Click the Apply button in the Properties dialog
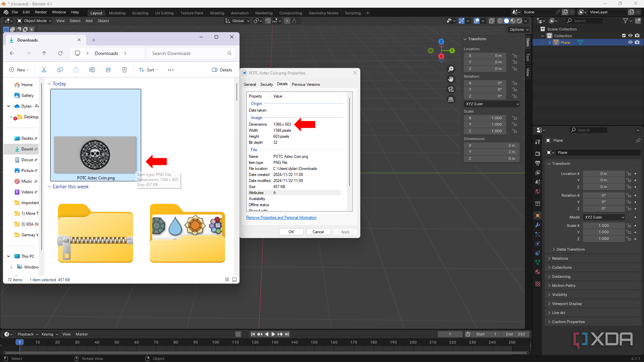Viewport: 644px width, 362px height. [x=345, y=232]
